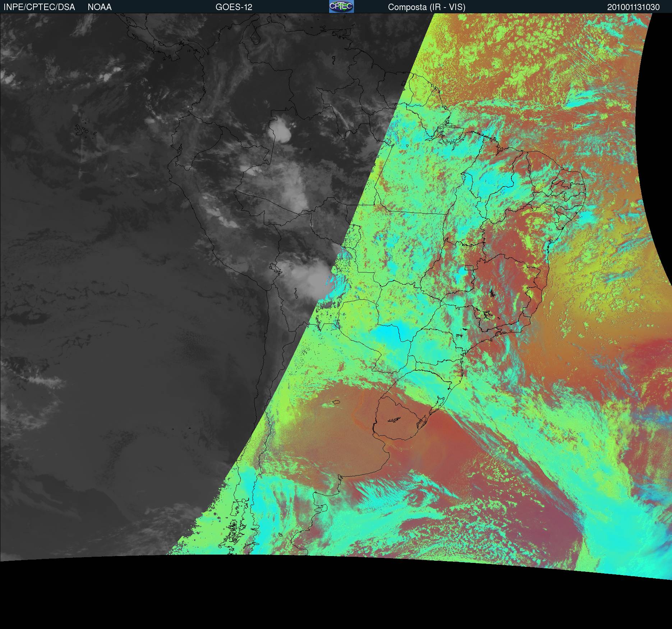Click the Composta (IR - VIS) title
Image resolution: width=672 pixels, height=629 pixels.
tap(427, 7)
